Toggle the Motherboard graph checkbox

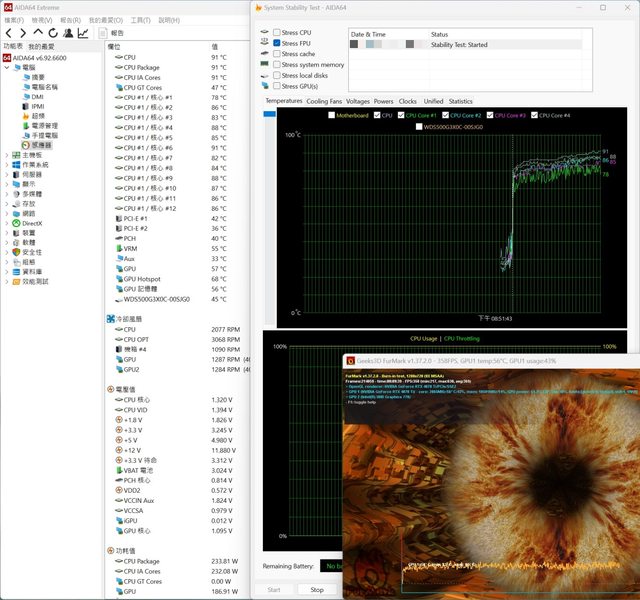pyautogui.click(x=333, y=115)
